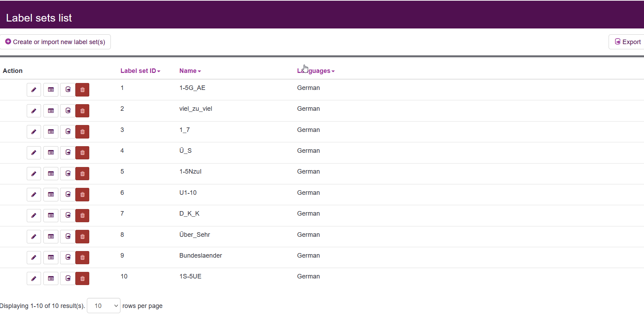Select the name D_K_K
The height and width of the screenshot is (317, 644).
coord(189,214)
